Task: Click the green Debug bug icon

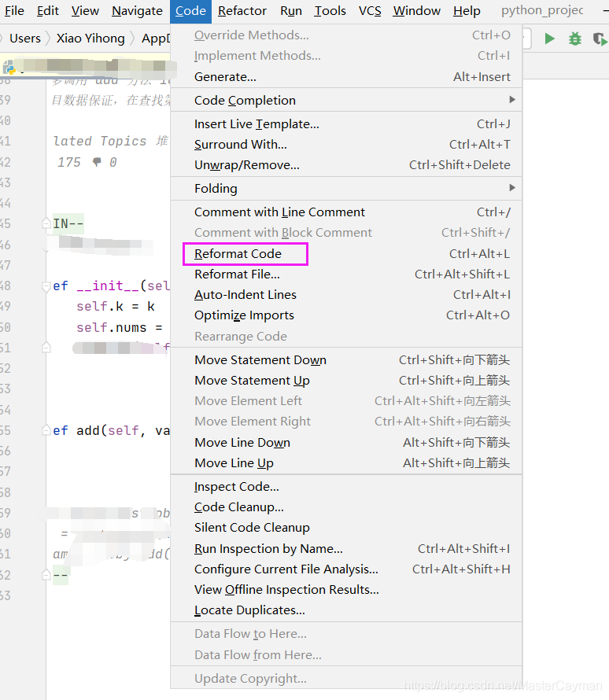Action: pyautogui.click(x=575, y=39)
